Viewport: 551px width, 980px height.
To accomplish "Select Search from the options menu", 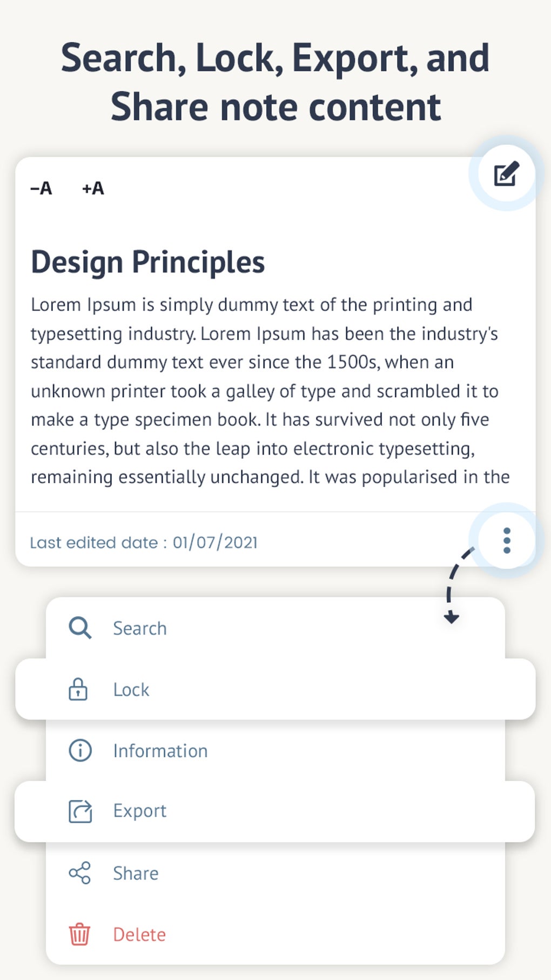I will pos(140,628).
